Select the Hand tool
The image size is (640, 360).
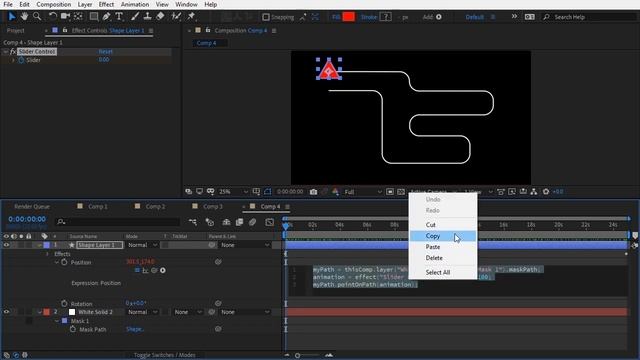pos(24,16)
